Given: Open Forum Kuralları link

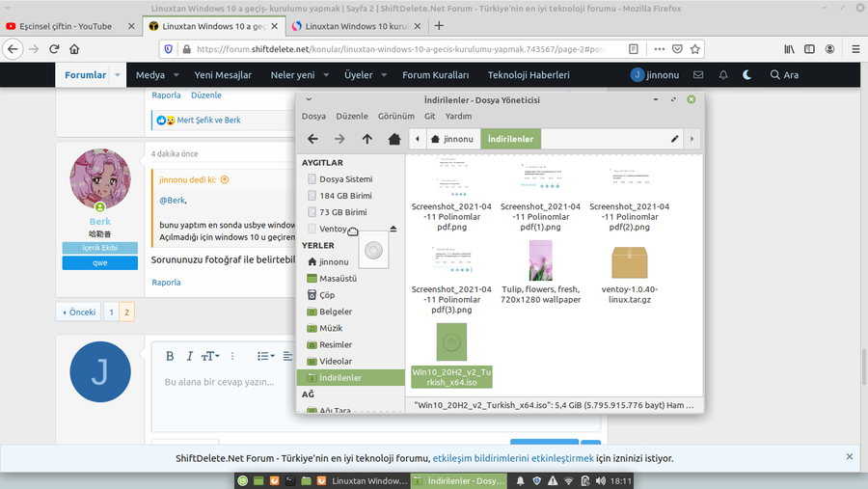Looking at the screenshot, I should [435, 75].
